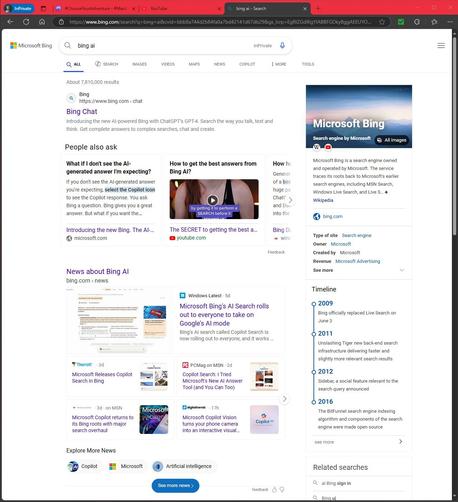Open Microsoft Bing's AI Search rolls out article

[x=224, y=315]
